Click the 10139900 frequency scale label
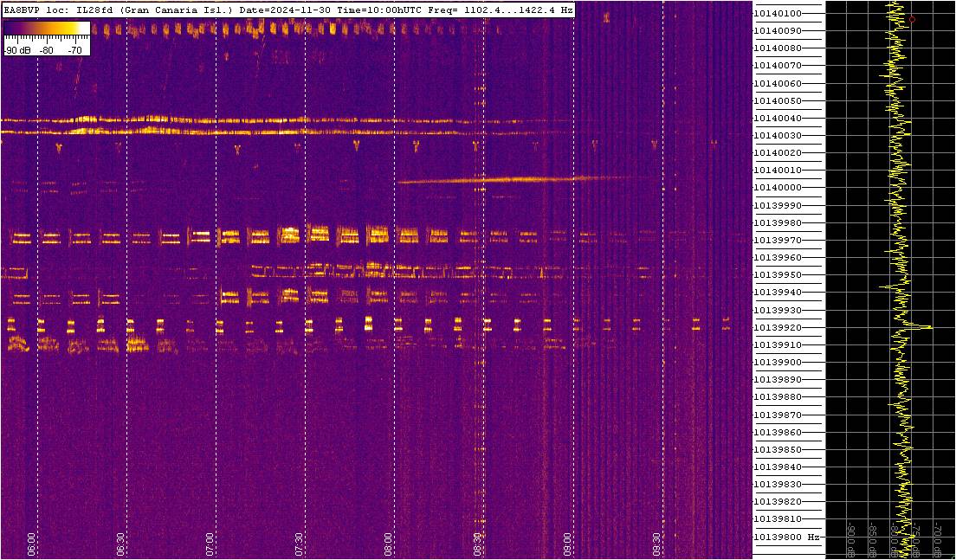This screenshot has height=560, width=956. tap(778, 363)
